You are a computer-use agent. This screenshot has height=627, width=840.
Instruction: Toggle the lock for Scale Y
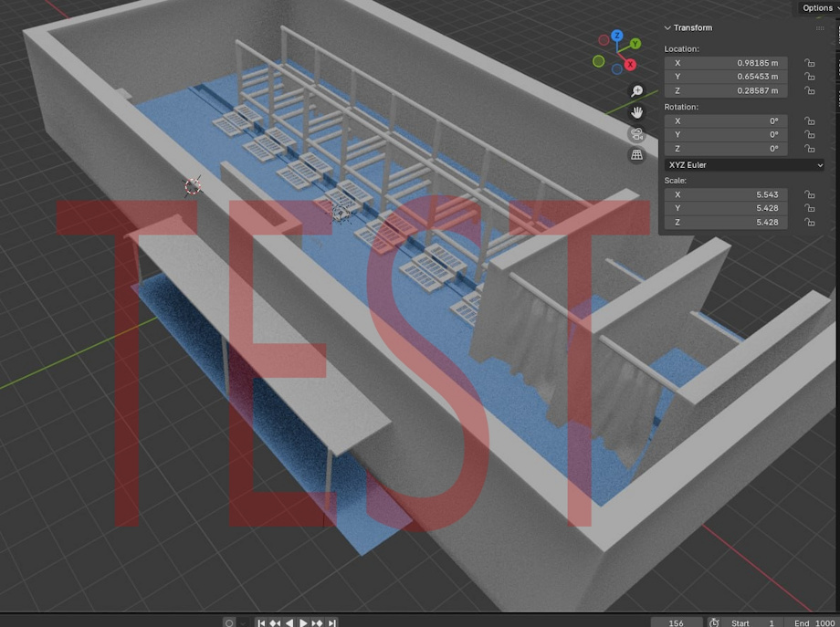point(809,208)
